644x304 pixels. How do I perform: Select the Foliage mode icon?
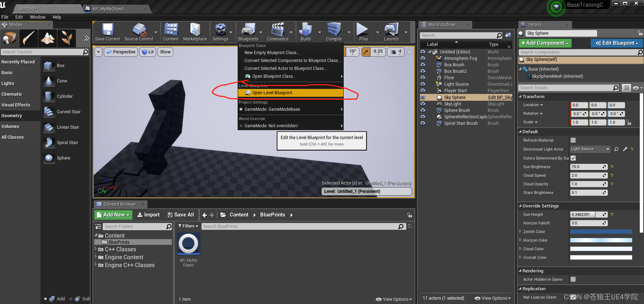click(x=66, y=38)
